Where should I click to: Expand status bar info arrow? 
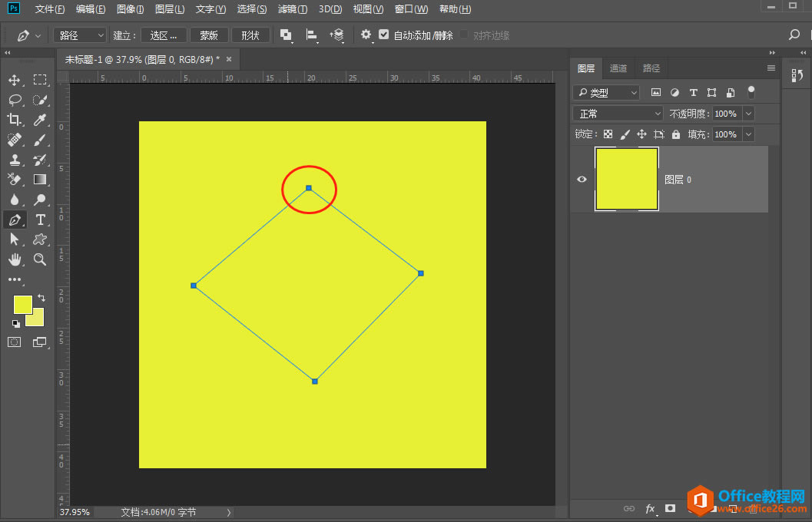229,512
